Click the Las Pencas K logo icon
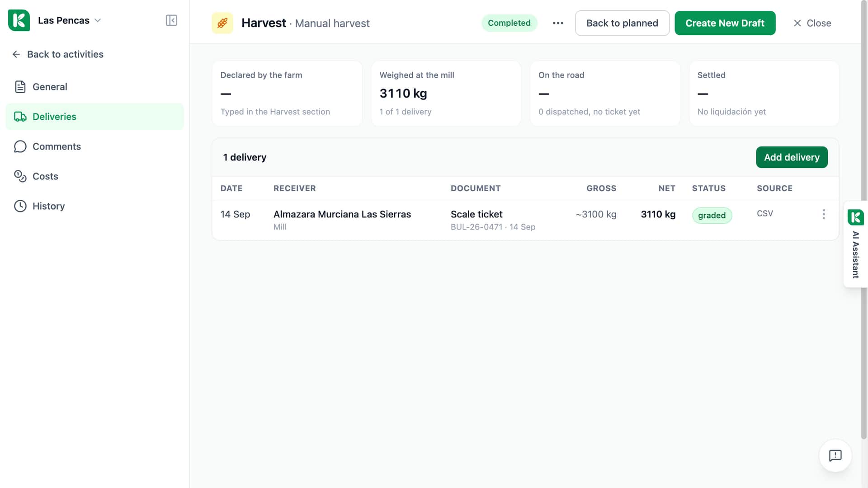Viewport: 868px width, 488px height. 19,20
